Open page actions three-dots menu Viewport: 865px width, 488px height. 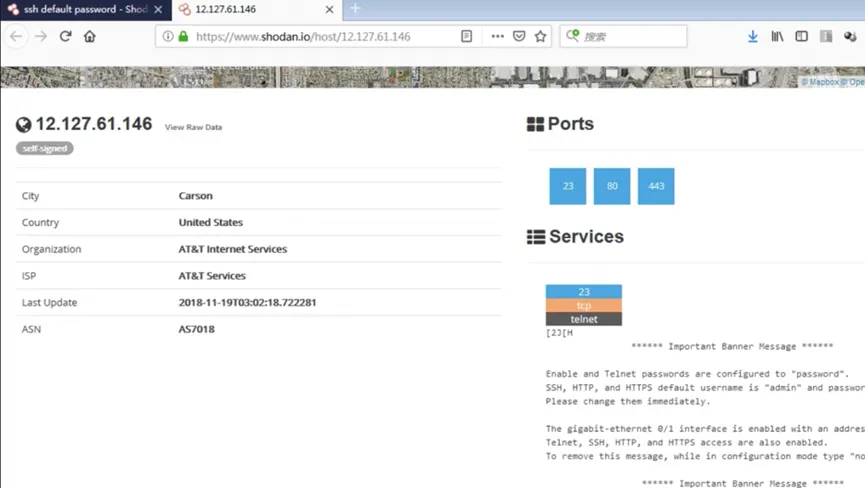point(497,36)
